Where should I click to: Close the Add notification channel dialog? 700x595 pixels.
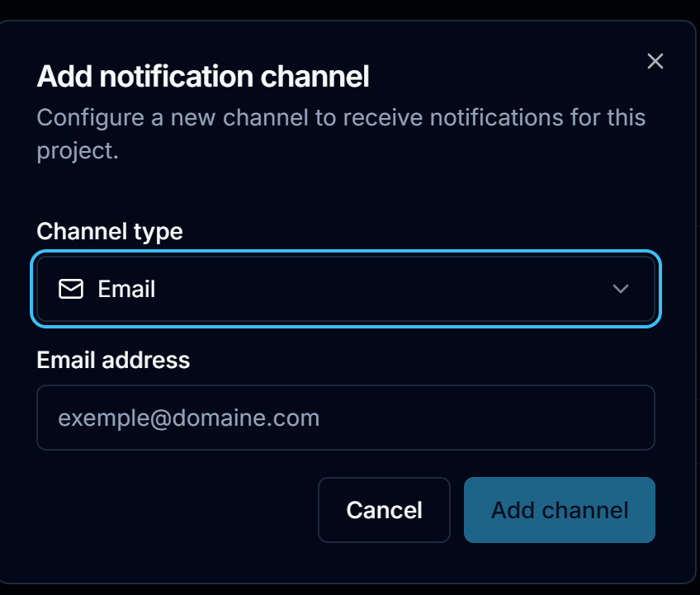[655, 61]
